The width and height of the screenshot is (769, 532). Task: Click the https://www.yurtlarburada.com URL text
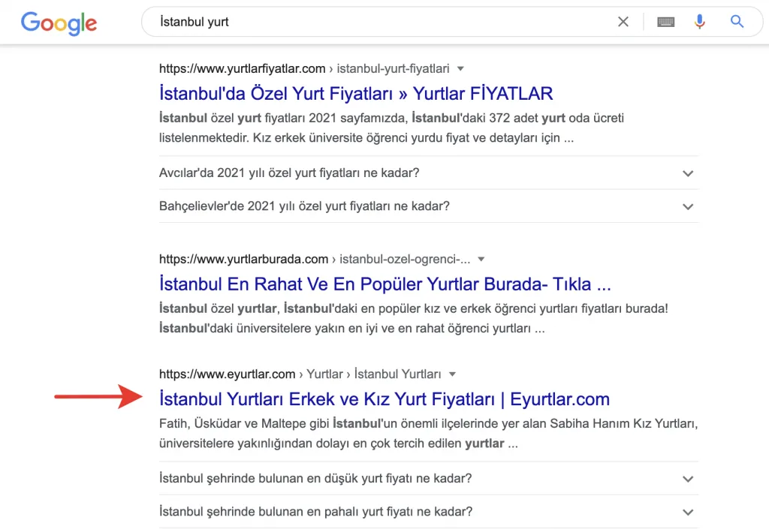[243, 259]
